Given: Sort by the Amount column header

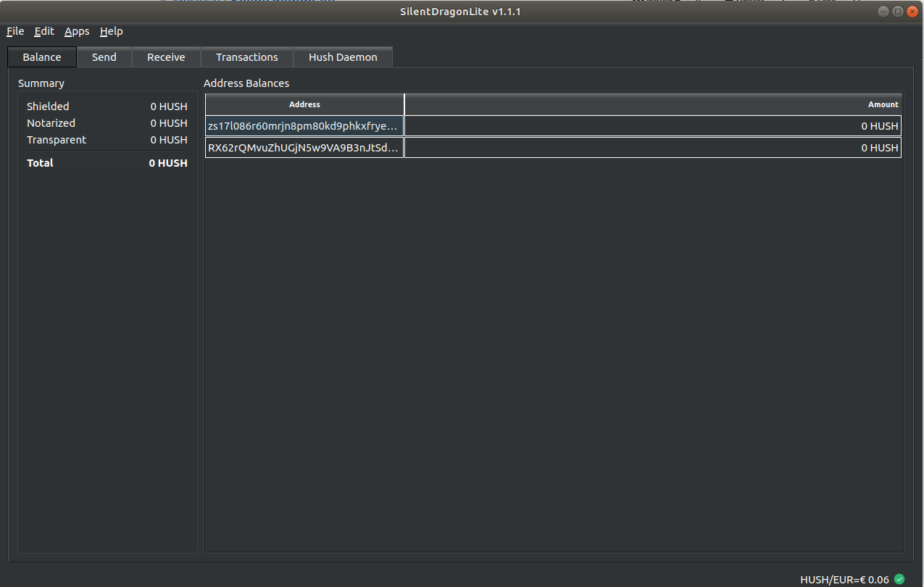Looking at the screenshot, I should point(653,104).
